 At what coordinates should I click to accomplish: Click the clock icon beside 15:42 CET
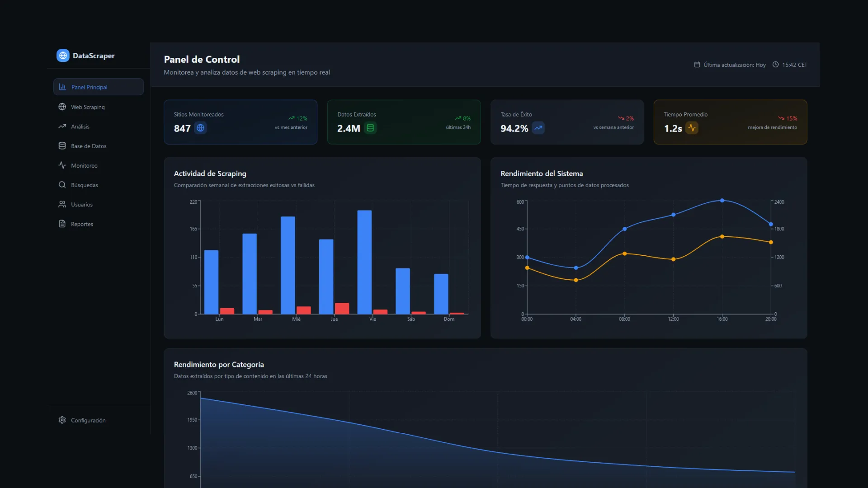775,65
